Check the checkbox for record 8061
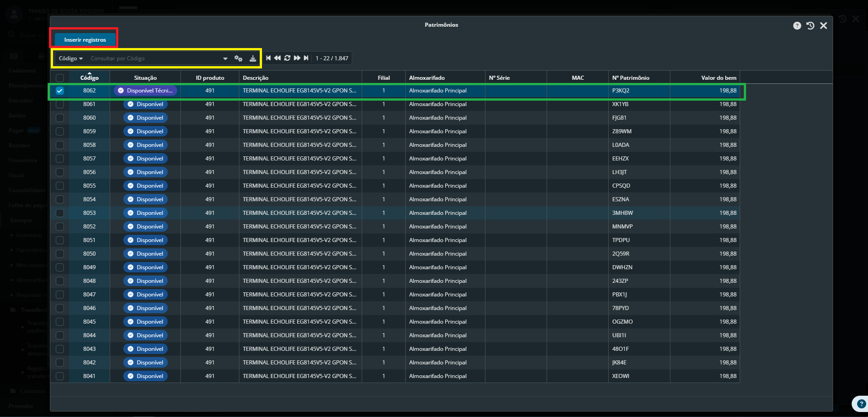This screenshot has height=417, width=868. click(x=60, y=104)
